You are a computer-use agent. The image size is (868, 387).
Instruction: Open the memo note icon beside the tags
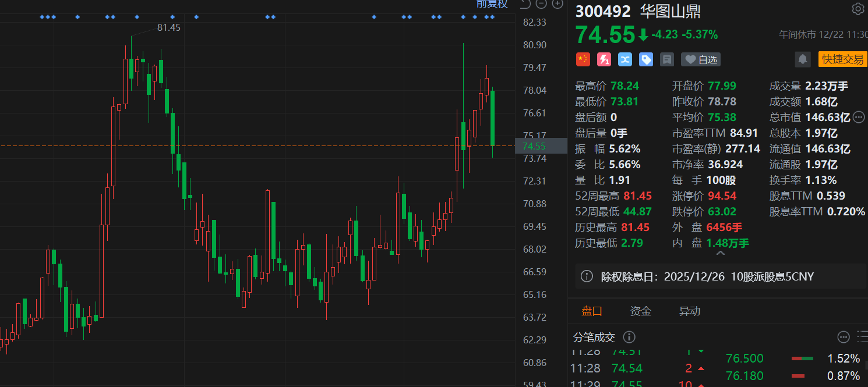pos(666,59)
